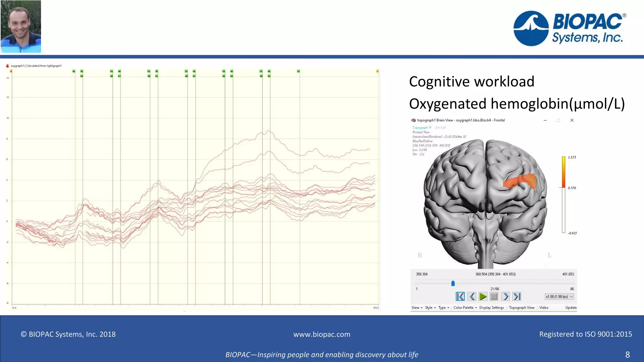The width and height of the screenshot is (644, 362).
Task: Click the oxygraph1 droplet icon
Action: 8,66
